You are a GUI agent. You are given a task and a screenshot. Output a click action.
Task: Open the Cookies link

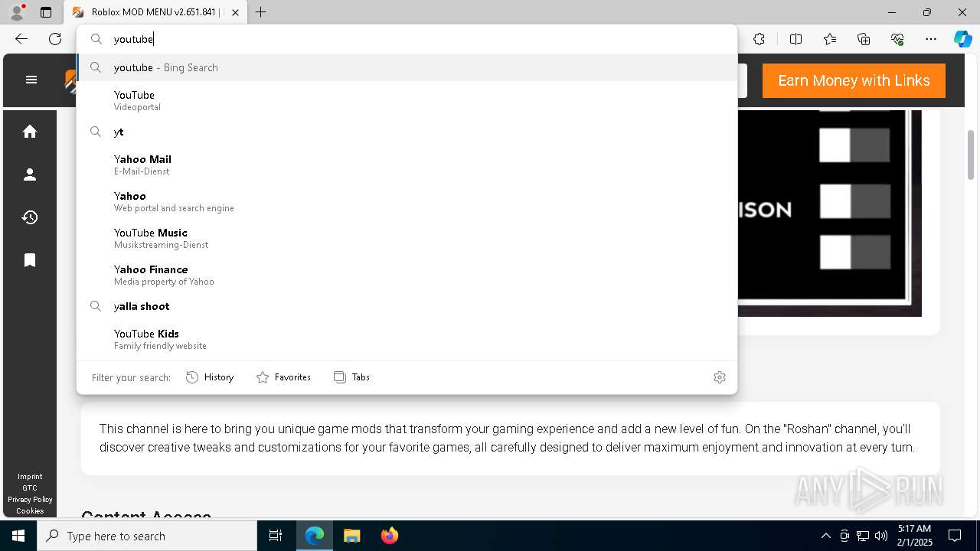[30, 511]
